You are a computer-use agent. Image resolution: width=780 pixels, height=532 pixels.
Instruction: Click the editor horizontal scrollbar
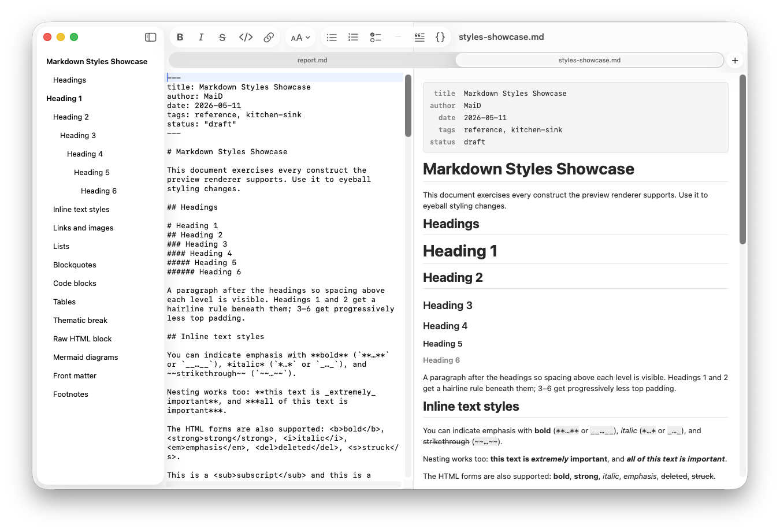pyautogui.click(x=284, y=484)
